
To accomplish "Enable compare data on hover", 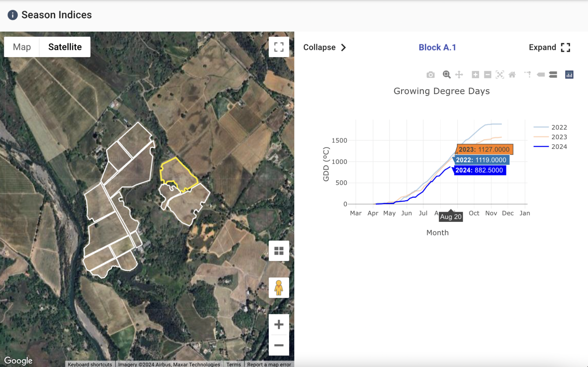I will [553, 75].
